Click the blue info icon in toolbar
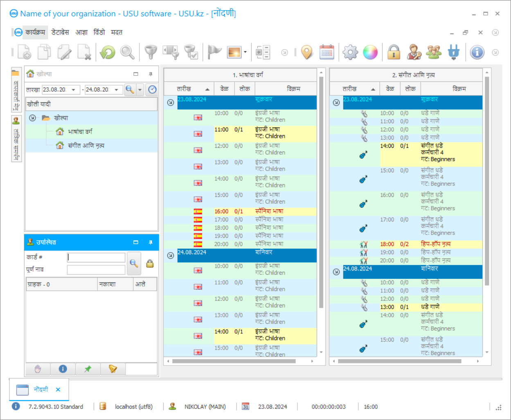The height and width of the screenshot is (420, 511). coord(477,52)
